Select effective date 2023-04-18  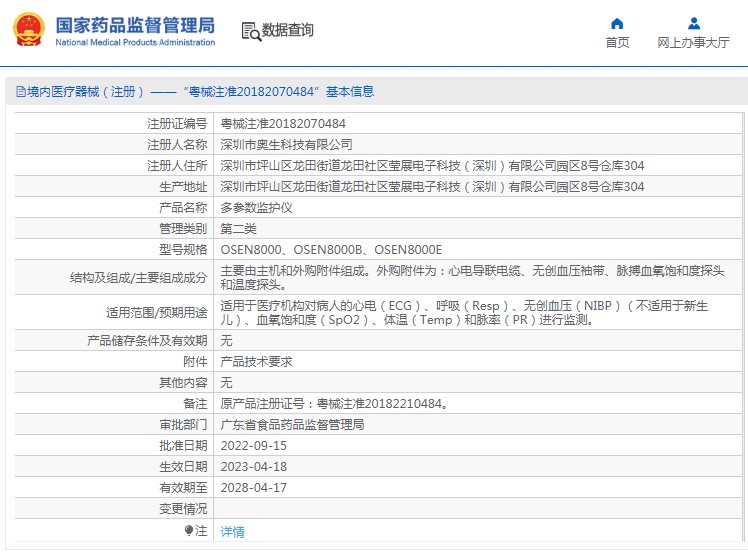click(x=254, y=467)
